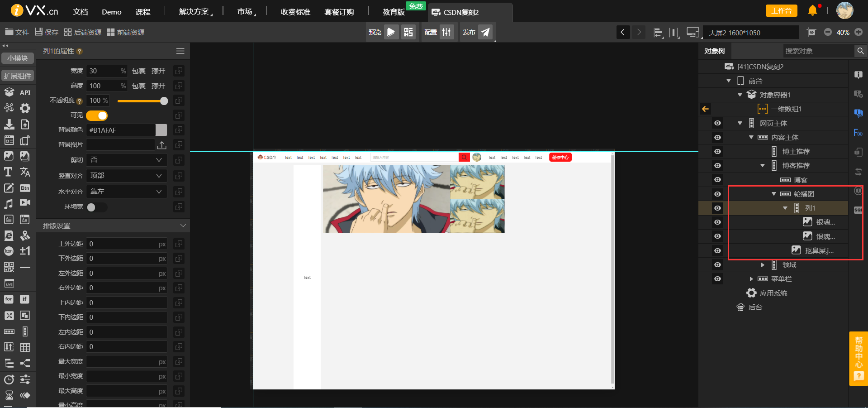Viewport: 868px width, 408px height.
Task: Toggle visibility eye for 菜单栏
Action: click(x=717, y=278)
